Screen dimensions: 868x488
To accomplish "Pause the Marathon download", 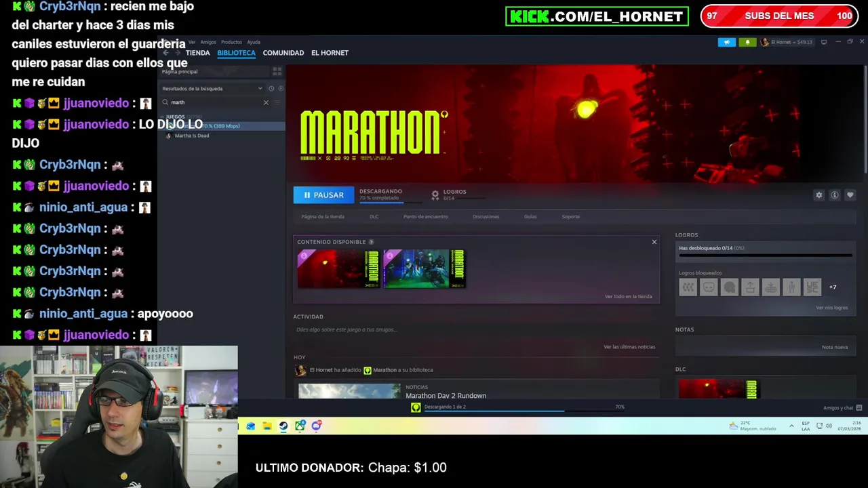I will (x=323, y=195).
